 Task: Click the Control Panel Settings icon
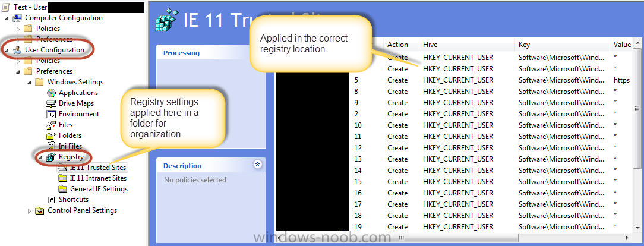click(40, 211)
